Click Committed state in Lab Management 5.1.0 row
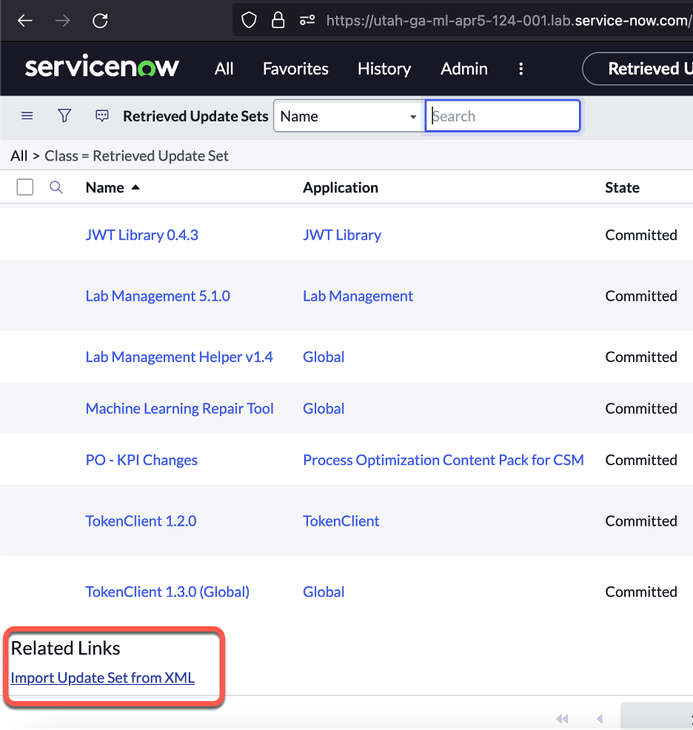 coord(641,296)
